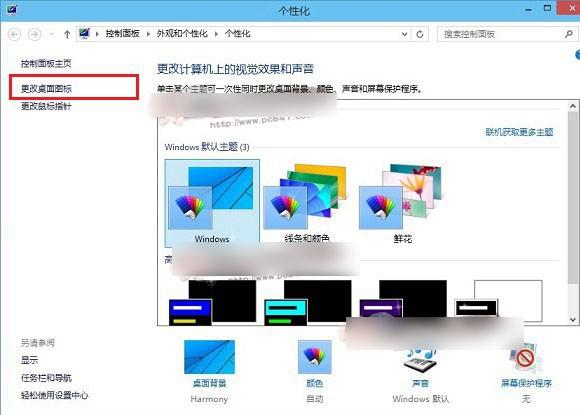Click the Forward navigation arrow

tap(35, 34)
